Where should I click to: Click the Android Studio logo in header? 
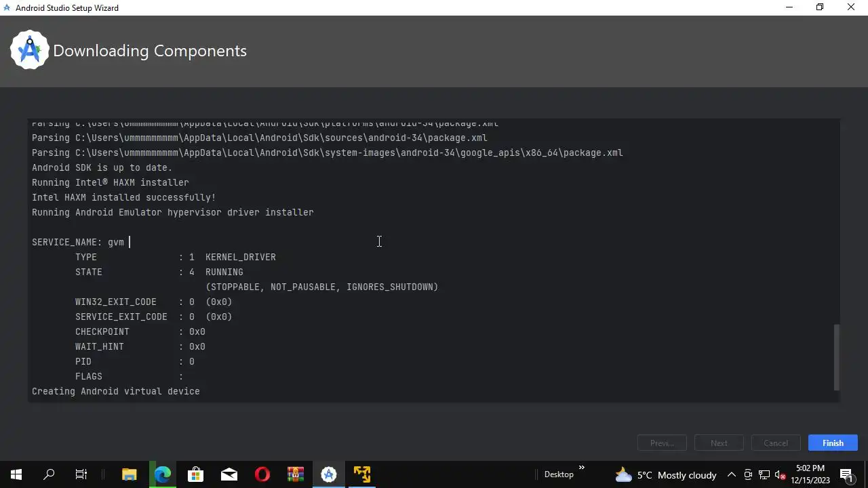pos(29,49)
